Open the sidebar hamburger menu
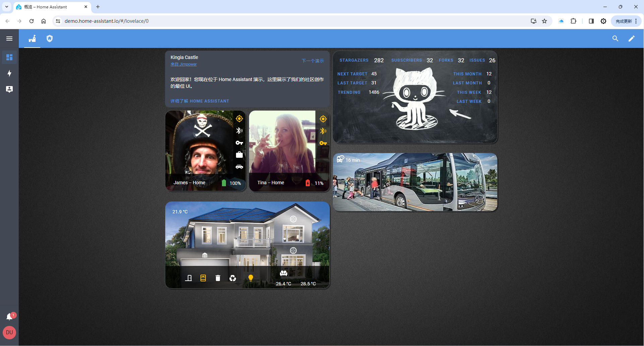Viewport: 644px width, 346px height. coord(9,39)
